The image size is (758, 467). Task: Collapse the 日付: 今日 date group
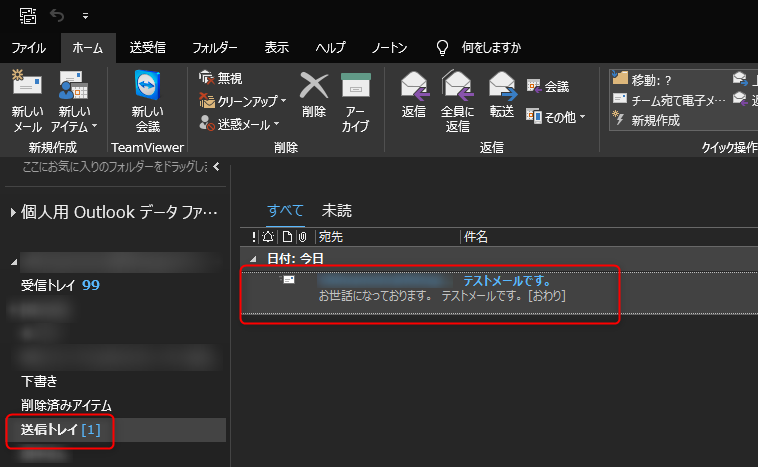[x=253, y=259]
